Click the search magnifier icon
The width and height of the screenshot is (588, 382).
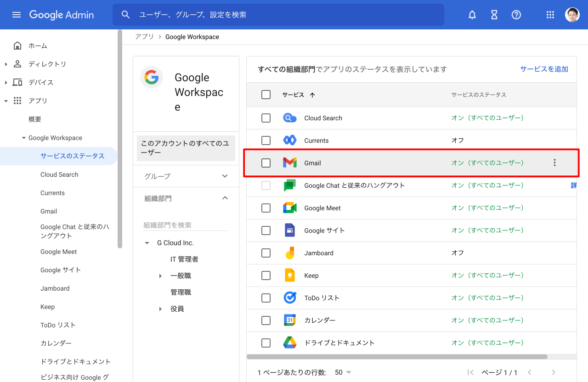tap(126, 15)
